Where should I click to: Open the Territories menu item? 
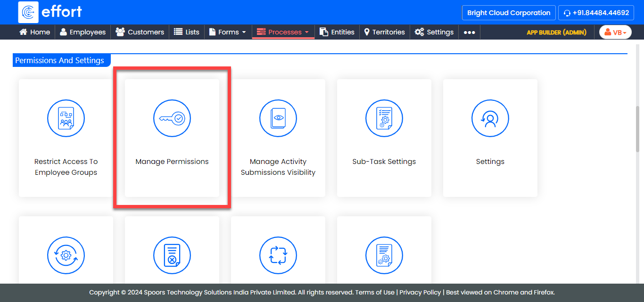(384, 32)
